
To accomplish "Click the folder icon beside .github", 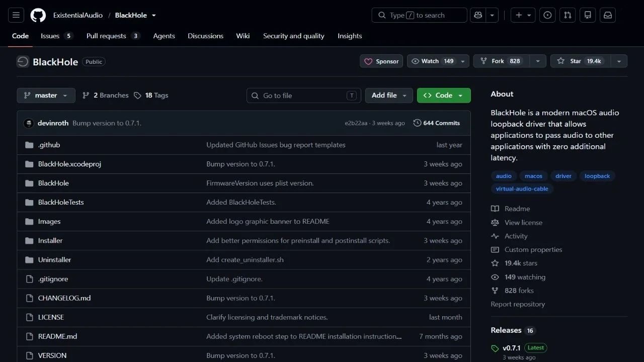I will pyautogui.click(x=29, y=145).
